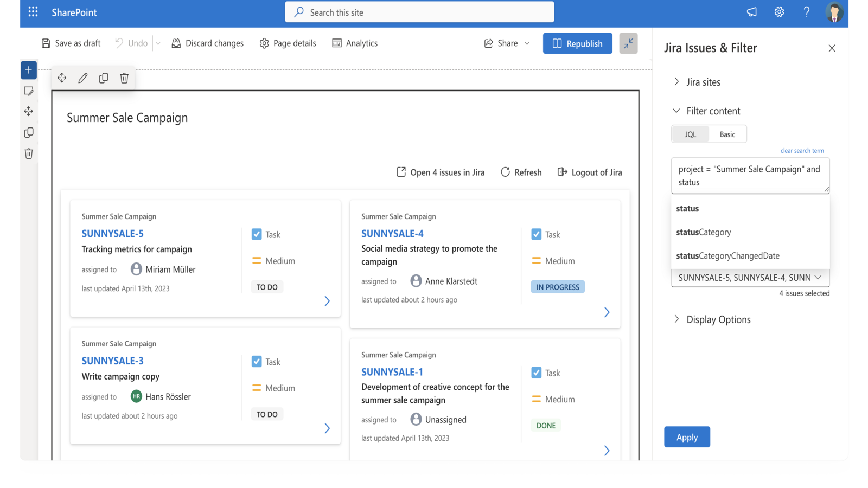Toggle the Task checkbox on SUNNYSALE-3 card
Viewport: 868px width, 488px height.
[x=257, y=362]
